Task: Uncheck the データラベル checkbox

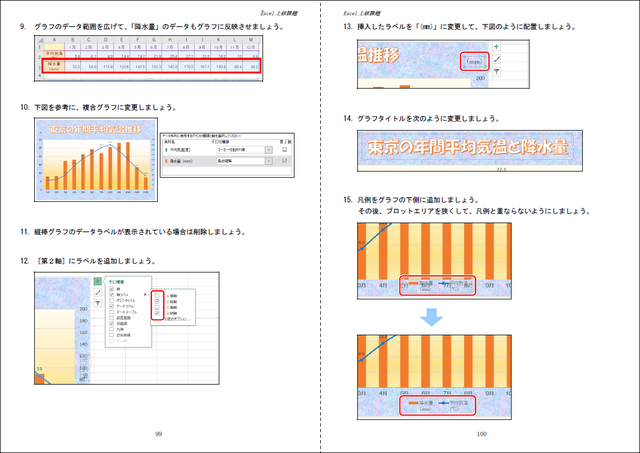Action: point(112,306)
